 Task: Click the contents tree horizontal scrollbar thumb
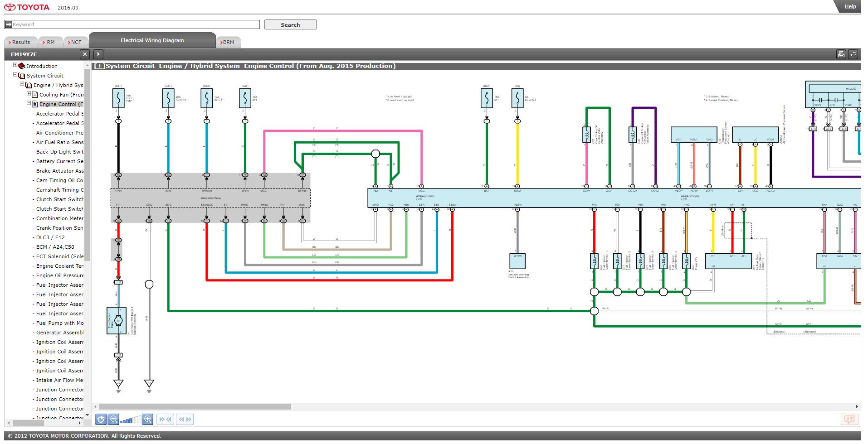[29, 423]
